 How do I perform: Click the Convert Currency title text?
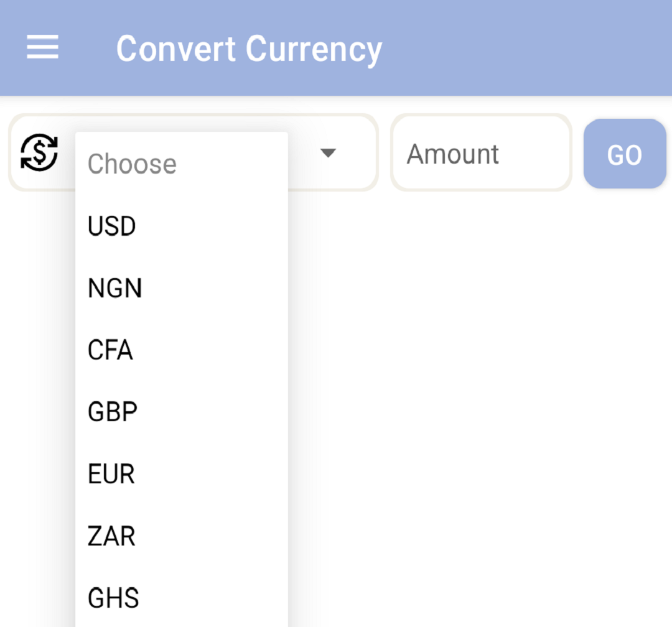tap(249, 49)
